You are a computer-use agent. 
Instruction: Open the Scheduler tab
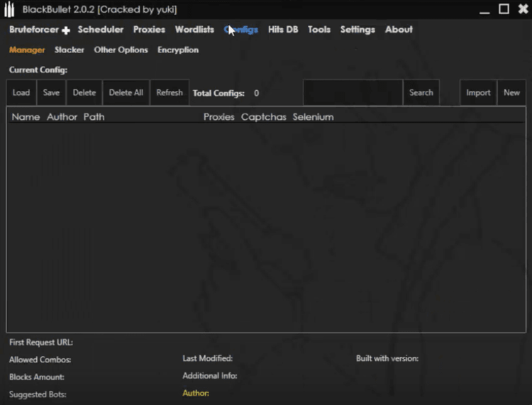click(x=100, y=30)
